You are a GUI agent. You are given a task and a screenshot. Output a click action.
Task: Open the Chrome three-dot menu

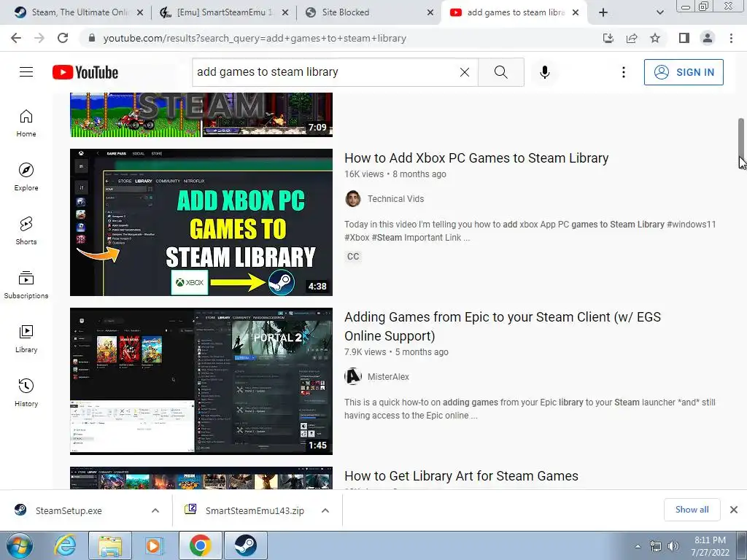click(731, 38)
